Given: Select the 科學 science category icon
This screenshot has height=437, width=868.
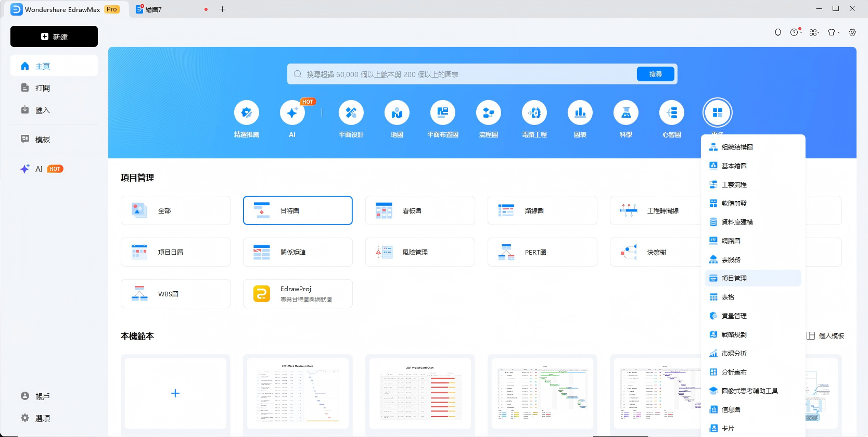Looking at the screenshot, I should 626,113.
